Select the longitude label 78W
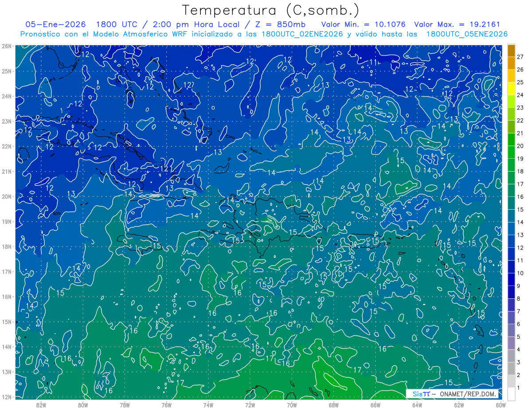532x411 pixels. 125,405
